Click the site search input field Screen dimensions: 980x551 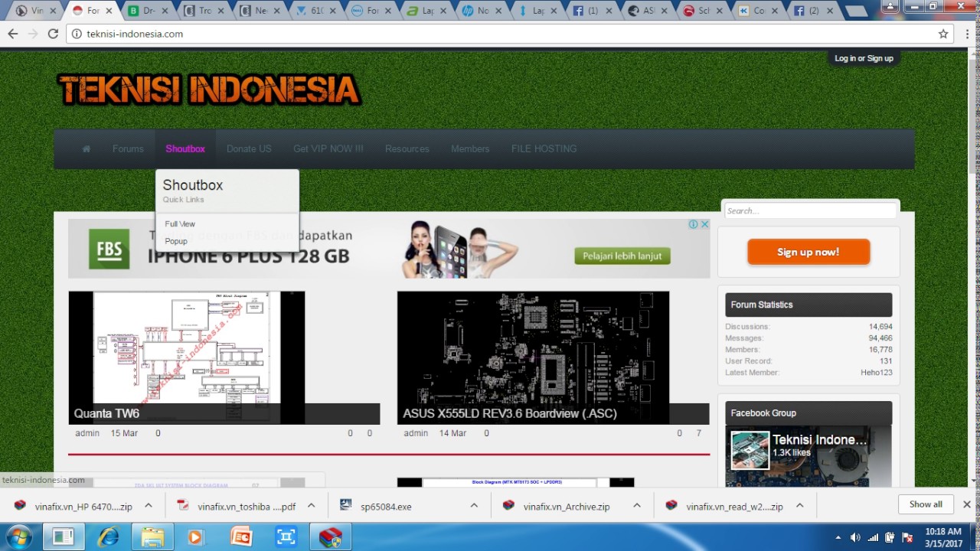coord(810,210)
